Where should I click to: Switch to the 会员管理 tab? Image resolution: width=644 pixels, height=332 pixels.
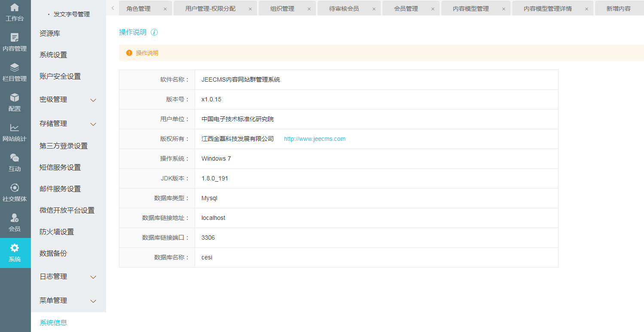[406, 9]
